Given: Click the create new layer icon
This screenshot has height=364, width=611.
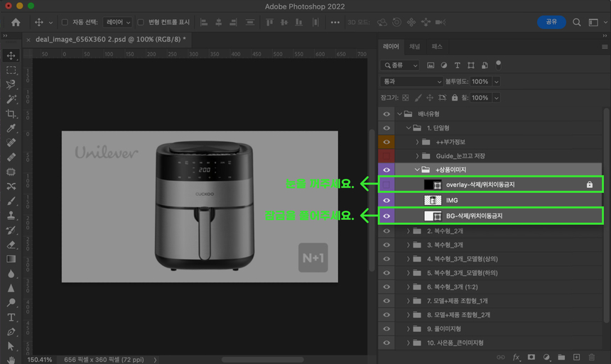Looking at the screenshot, I should pos(576,357).
